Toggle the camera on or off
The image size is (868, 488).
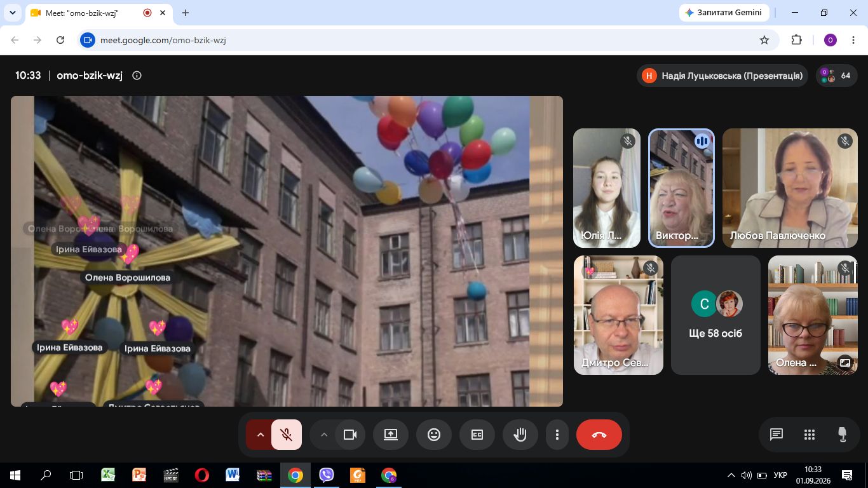(x=350, y=435)
